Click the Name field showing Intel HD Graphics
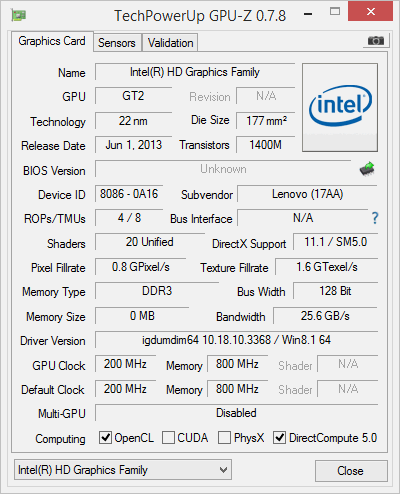Screen dimensions: 400x494 pos(195,72)
